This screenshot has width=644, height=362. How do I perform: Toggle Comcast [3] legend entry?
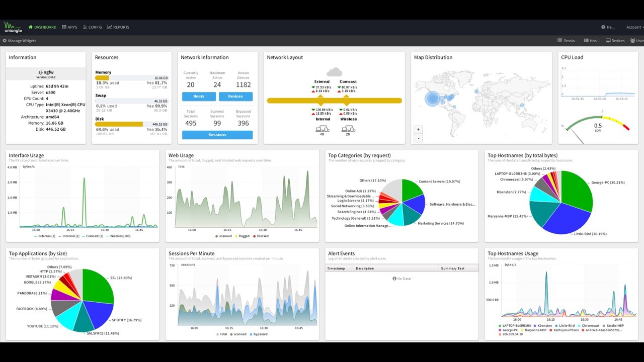(93, 236)
